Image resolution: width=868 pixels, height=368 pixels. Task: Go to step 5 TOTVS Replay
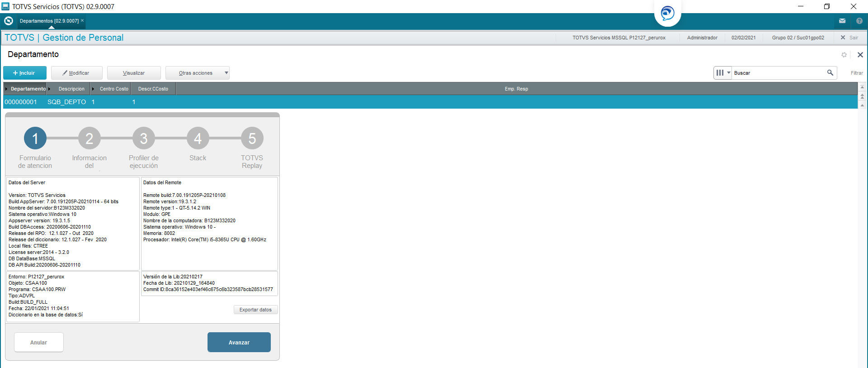[252, 139]
